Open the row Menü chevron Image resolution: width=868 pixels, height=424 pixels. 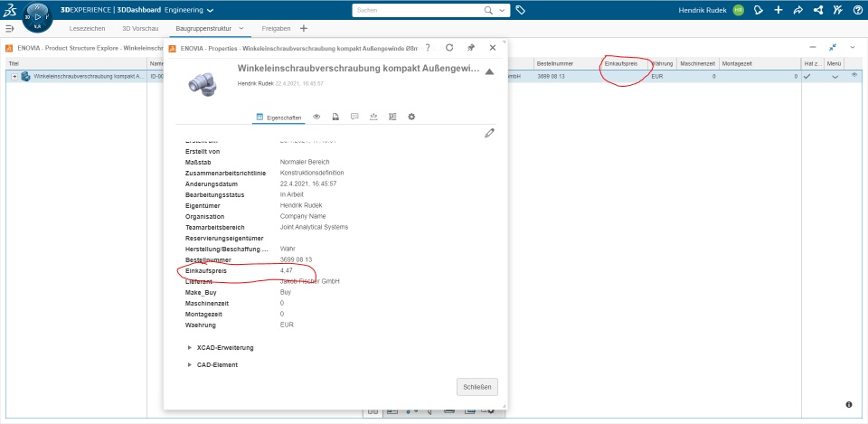coord(835,77)
